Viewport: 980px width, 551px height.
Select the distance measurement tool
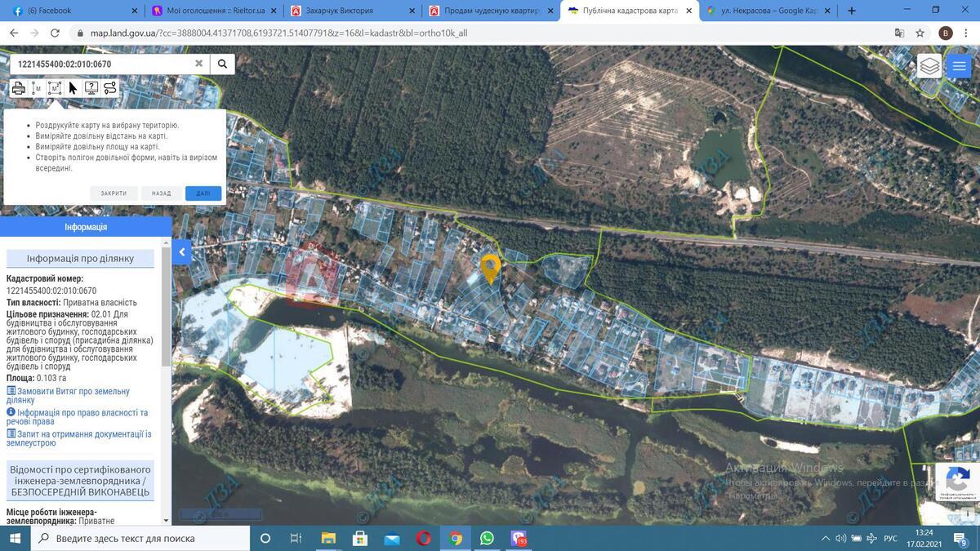[37, 88]
